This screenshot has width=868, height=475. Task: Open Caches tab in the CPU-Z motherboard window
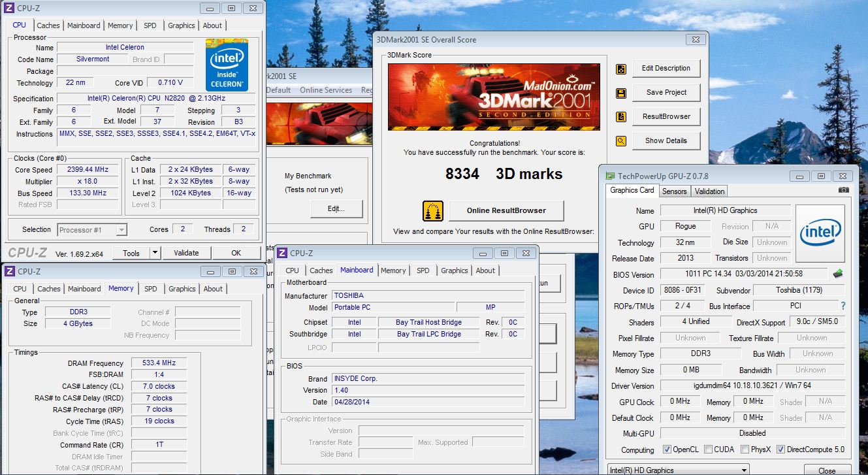[321, 270]
